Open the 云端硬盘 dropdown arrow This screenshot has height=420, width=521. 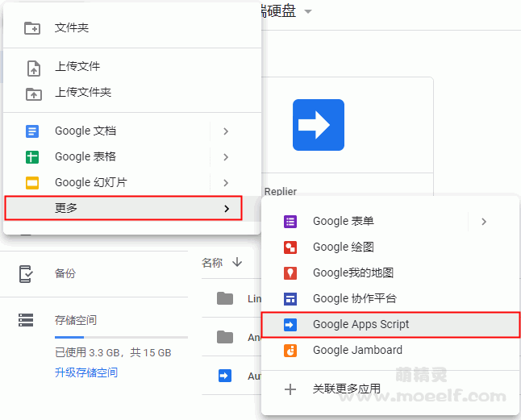308,11
